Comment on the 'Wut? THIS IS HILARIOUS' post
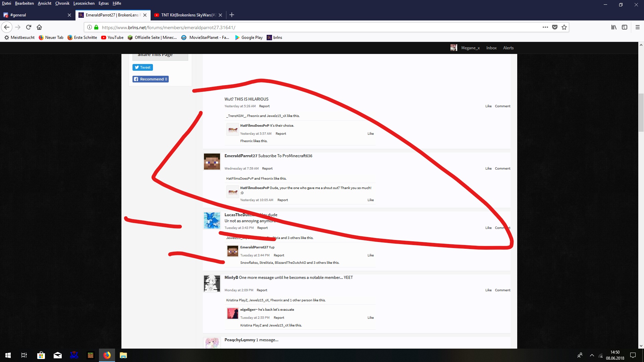This screenshot has width=644, height=362. point(502,106)
